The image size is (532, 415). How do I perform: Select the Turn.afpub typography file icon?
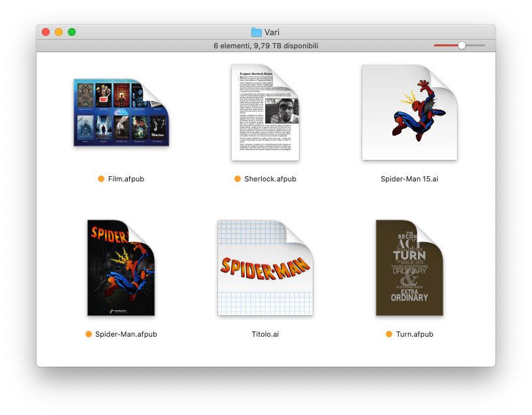click(409, 268)
